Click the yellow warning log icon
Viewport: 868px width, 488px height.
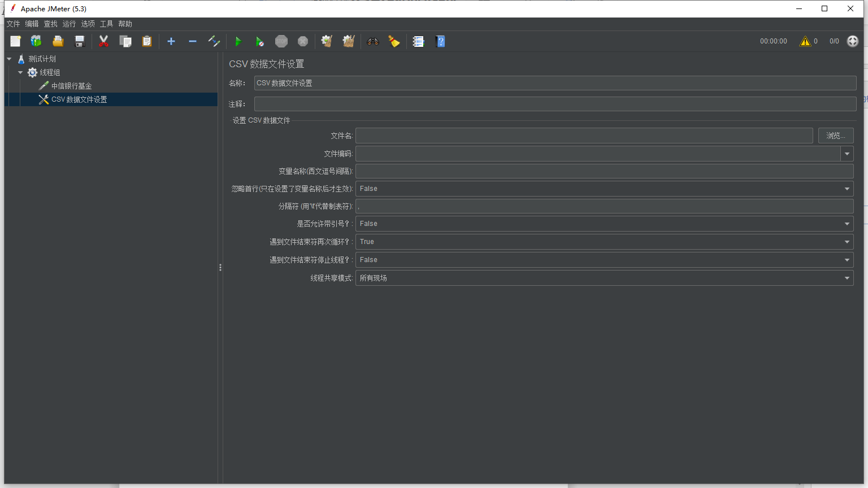point(805,41)
